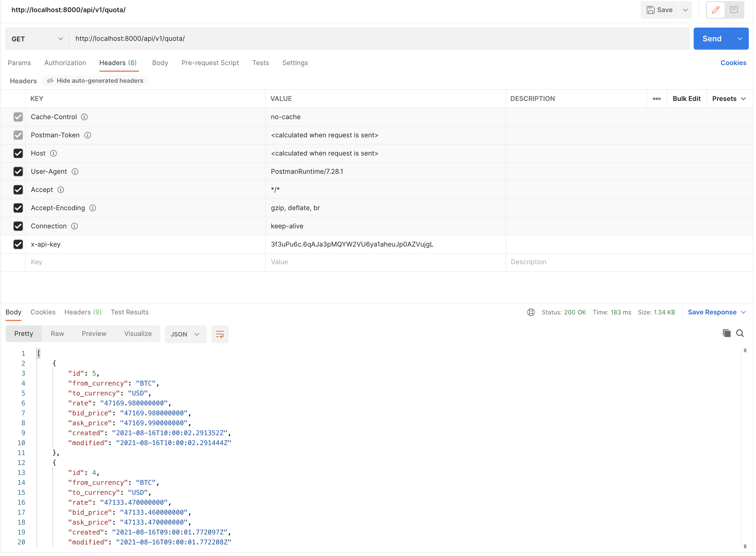Switch to the Authorization tab
The height and width of the screenshot is (556, 756).
click(65, 63)
